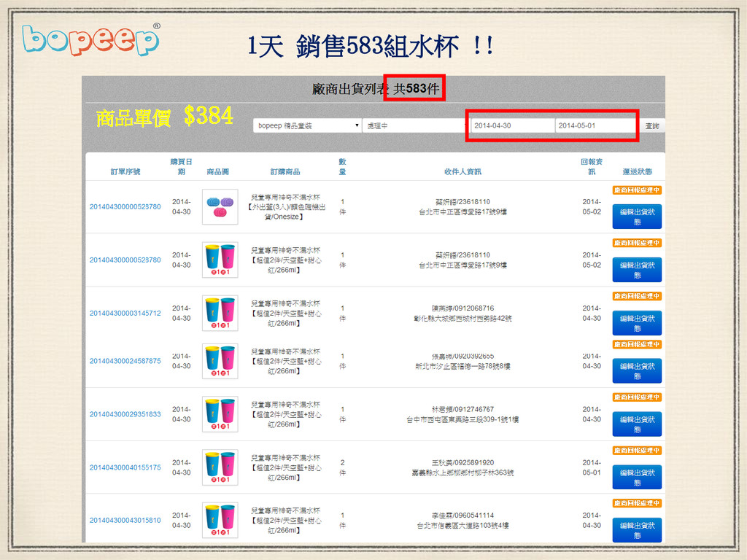Click the 廠商出貨列表 共583件 heading

[376, 88]
